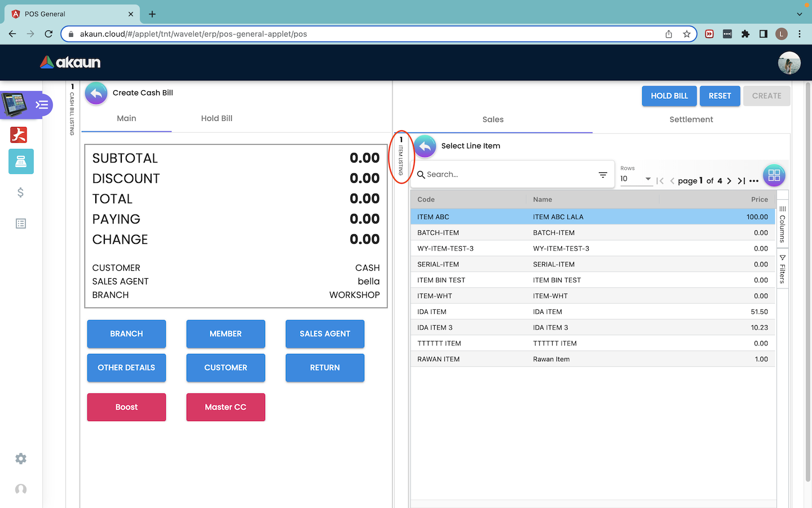
Task: Open settings gear in sidebar
Action: pos(21,459)
